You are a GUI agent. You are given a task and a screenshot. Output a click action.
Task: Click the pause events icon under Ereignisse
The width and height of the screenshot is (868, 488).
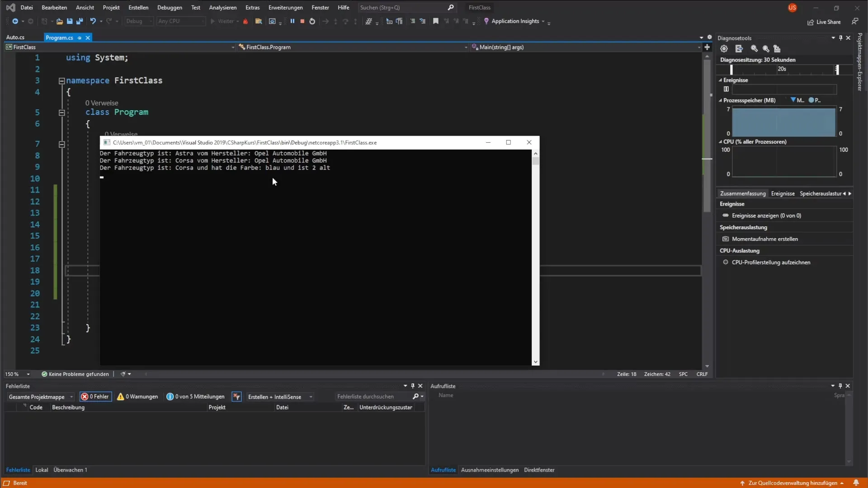tap(726, 89)
